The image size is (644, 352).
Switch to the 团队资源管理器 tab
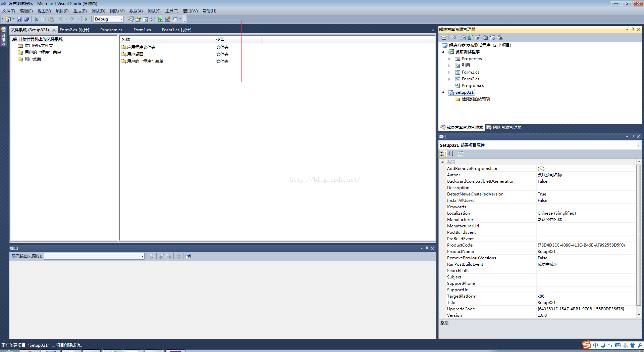coord(504,128)
